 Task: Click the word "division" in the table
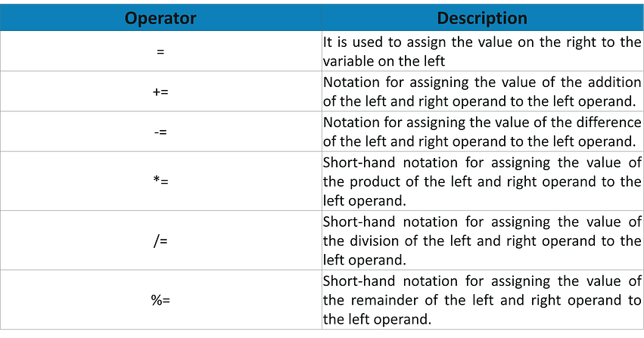point(375,241)
